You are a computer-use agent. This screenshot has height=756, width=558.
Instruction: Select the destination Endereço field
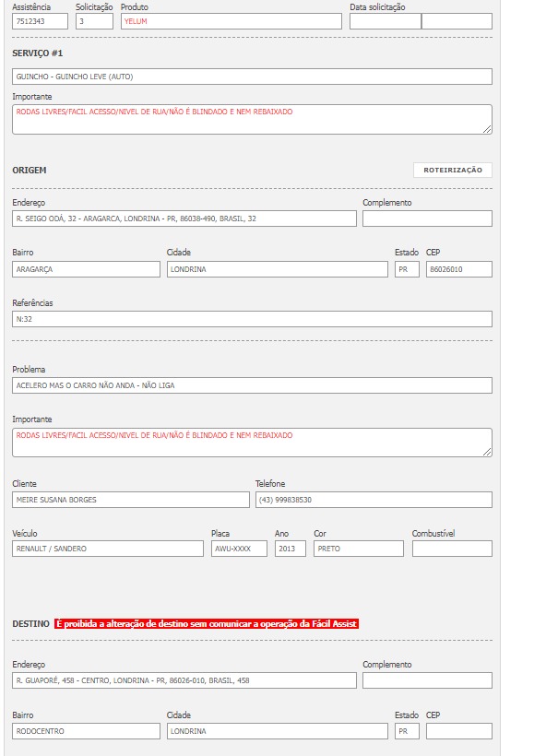coord(184,680)
